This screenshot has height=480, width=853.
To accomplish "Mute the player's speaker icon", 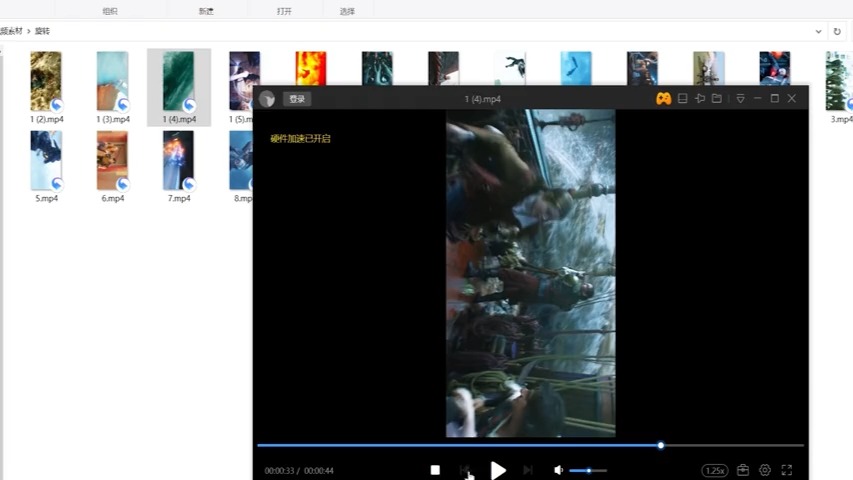I will [x=558, y=470].
